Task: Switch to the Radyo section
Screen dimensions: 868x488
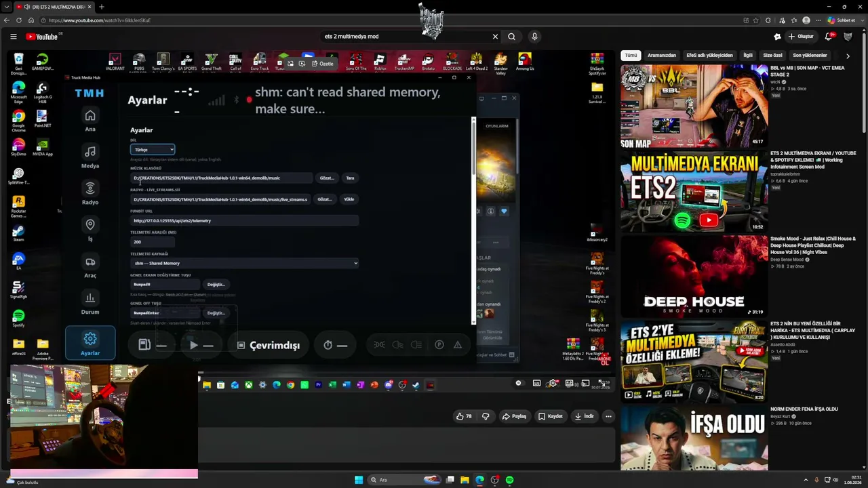Action: point(90,193)
